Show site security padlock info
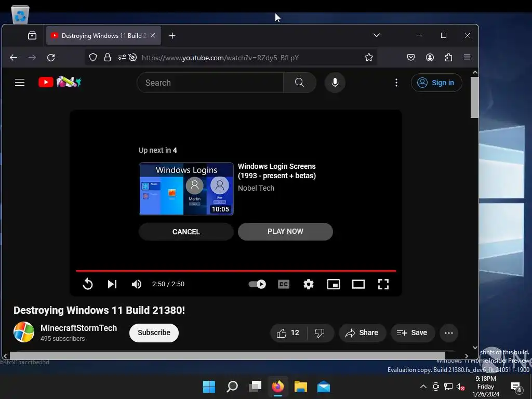The width and height of the screenshot is (532, 399). pyautogui.click(x=108, y=57)
